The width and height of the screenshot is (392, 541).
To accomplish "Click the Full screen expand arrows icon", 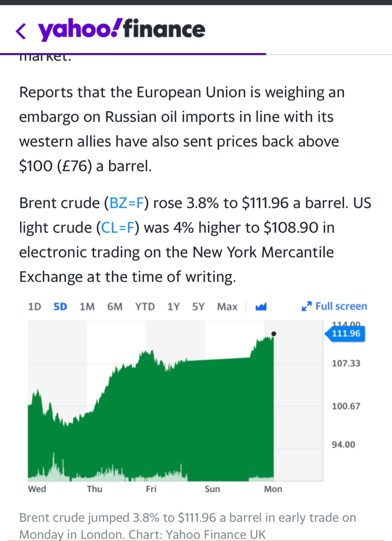I will [x=306, y=306].
